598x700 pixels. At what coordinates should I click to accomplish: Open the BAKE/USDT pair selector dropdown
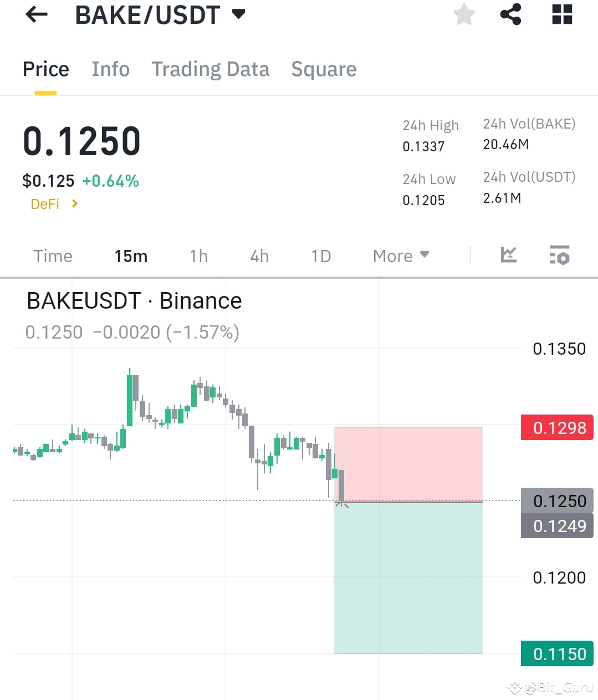pyautogui.click(x=160, y=15)
